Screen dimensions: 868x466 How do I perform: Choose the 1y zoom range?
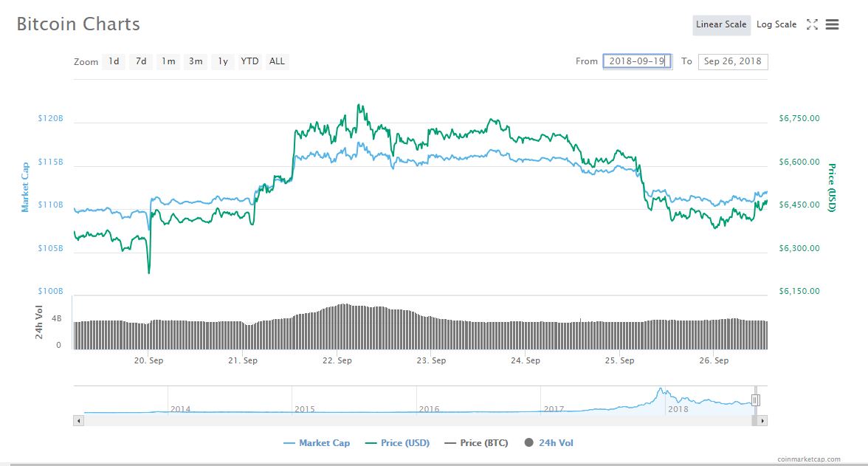click(222, 61)
